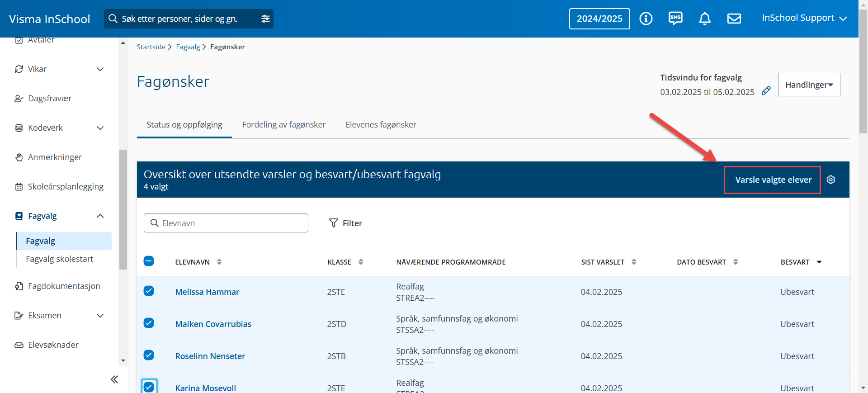Open Skoleårsplanlegging in the sidebar
This screenshot has width=868, height=393.
click(60, 187)
